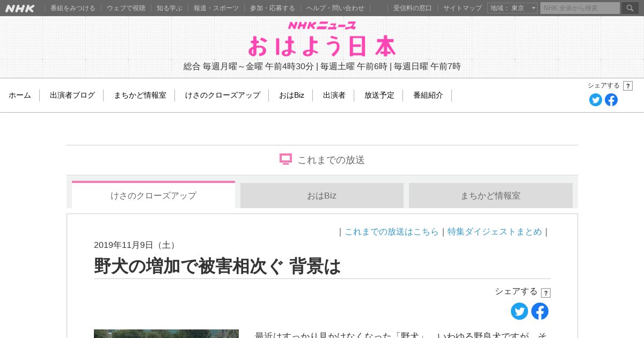644x338 pixels.
Task: Click the article photo thumbnail
Action: tap(166, 334)
